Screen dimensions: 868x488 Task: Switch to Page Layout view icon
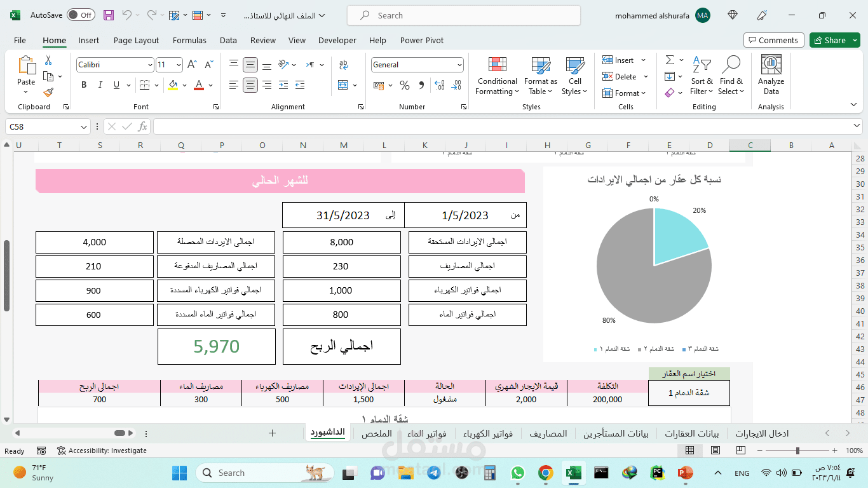point(716,451)
